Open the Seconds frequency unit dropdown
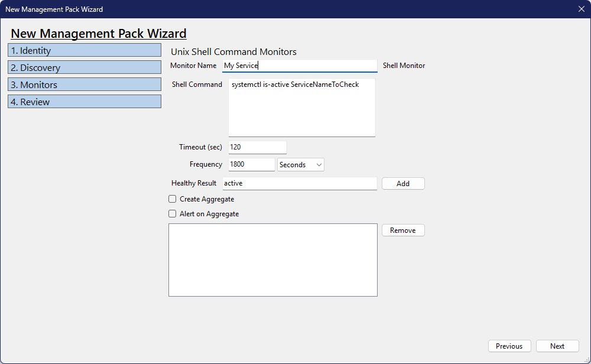This screenshot has width=591, height=364. pos(300,165)
